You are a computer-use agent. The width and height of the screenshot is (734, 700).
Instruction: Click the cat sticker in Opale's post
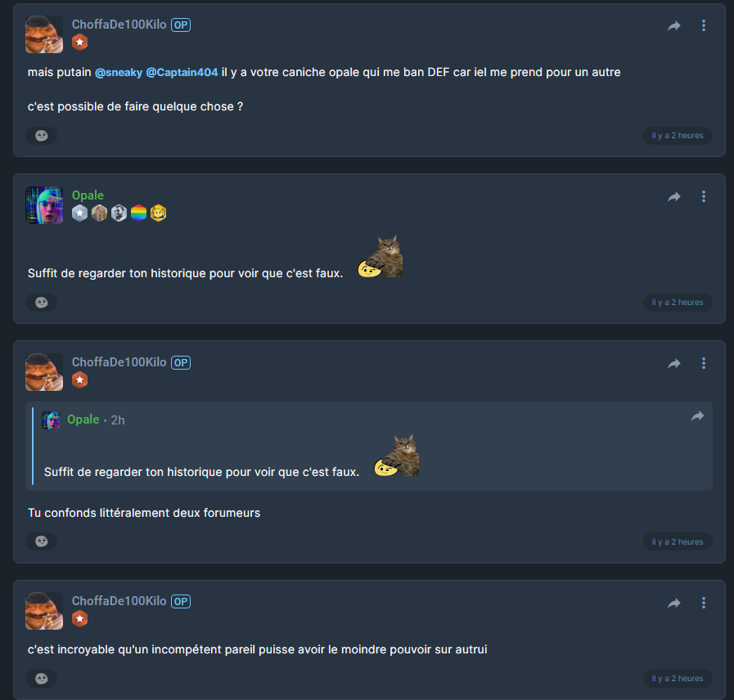click(381, 258)
